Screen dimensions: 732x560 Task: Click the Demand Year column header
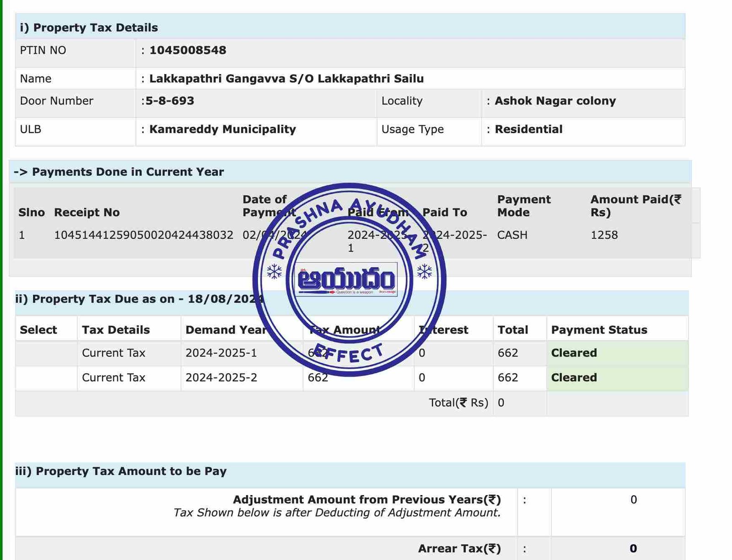226,330
